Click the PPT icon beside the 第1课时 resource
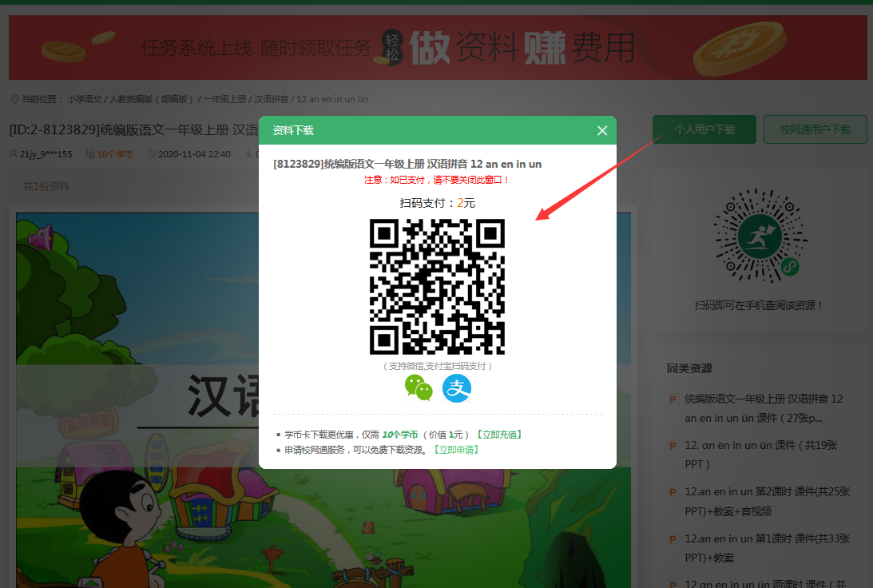Screen dimensions: 873x588 tap(673, 539)
